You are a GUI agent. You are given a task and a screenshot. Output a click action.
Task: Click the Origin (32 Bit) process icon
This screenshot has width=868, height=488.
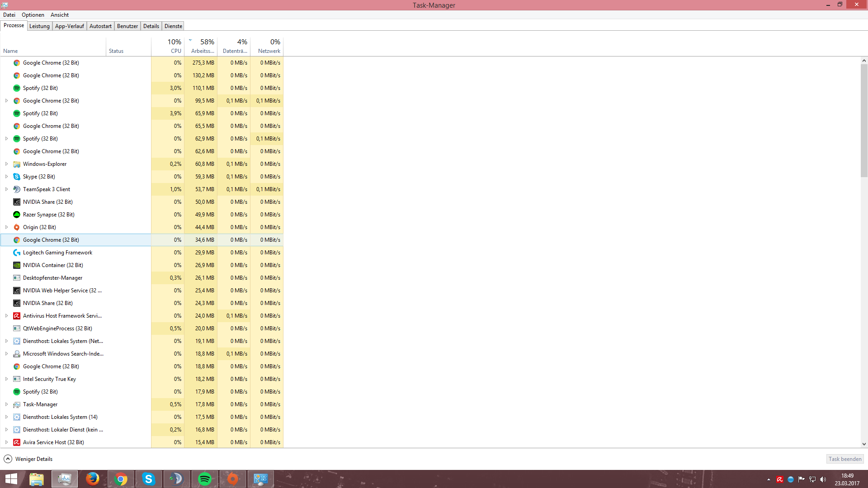[x=17, y=227]
